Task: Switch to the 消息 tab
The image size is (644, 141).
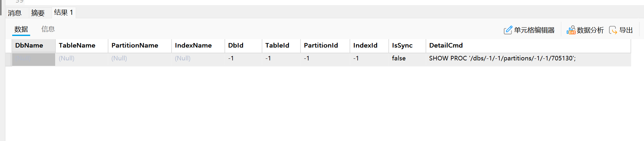Action: (x=15, y=13)
